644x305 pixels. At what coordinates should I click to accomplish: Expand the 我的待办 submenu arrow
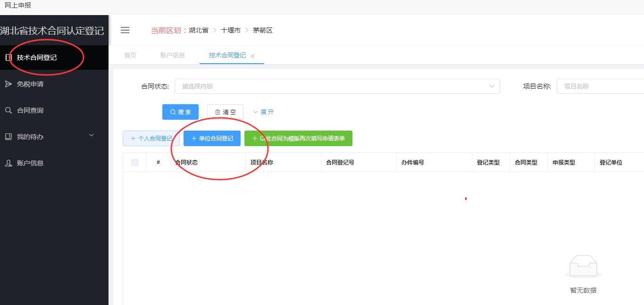92,136
